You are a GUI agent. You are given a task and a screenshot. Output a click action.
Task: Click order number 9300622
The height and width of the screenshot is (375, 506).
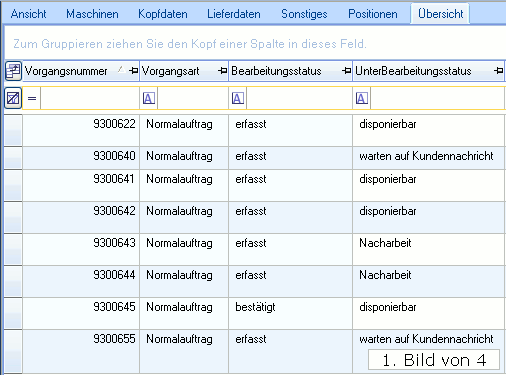[114, 124]
